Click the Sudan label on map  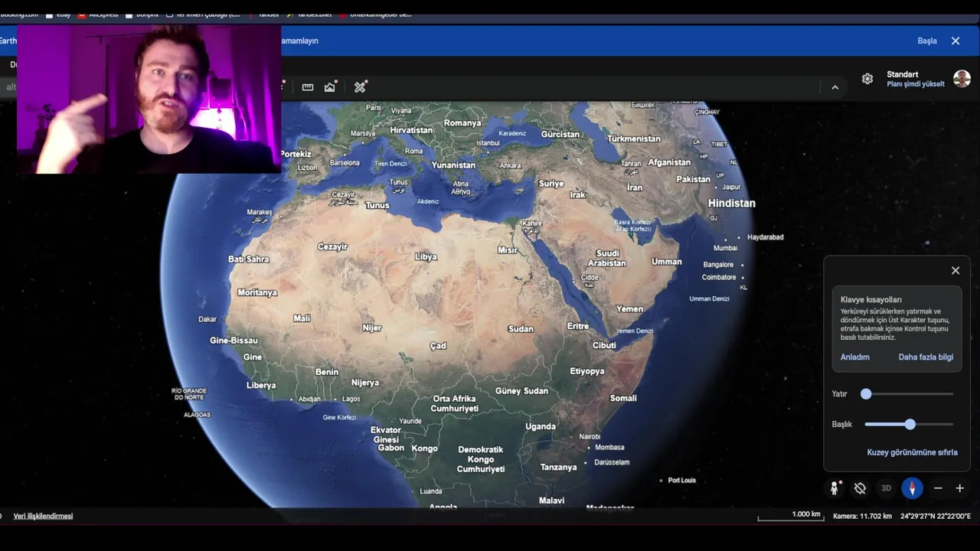click(x=521, y=329)
